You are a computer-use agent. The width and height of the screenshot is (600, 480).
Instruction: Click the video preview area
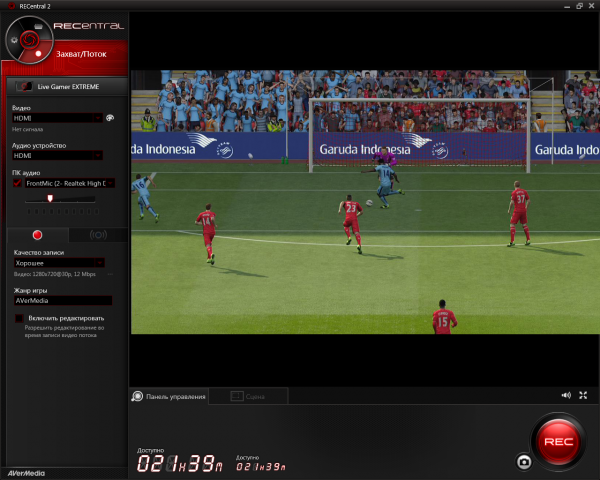[x=365, y=202]
